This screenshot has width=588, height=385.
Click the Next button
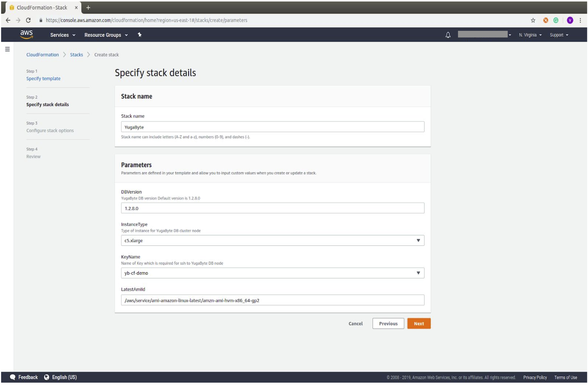pos(419,323)
